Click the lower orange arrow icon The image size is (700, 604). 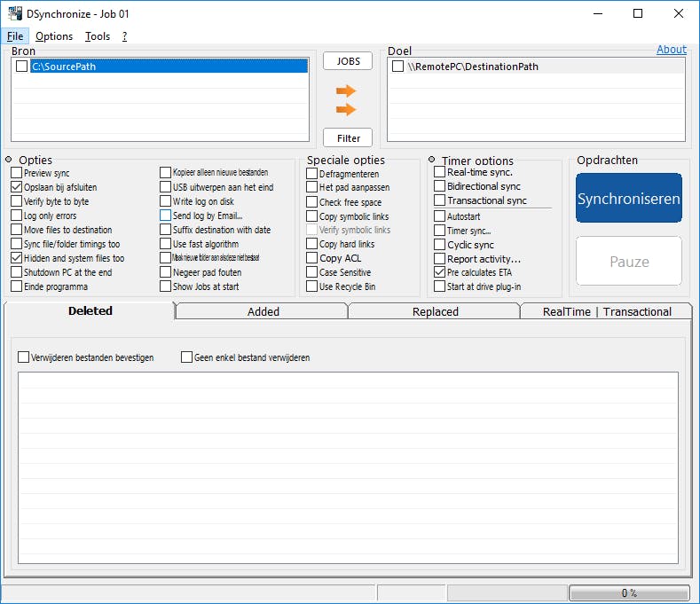[x=345, y=109]
